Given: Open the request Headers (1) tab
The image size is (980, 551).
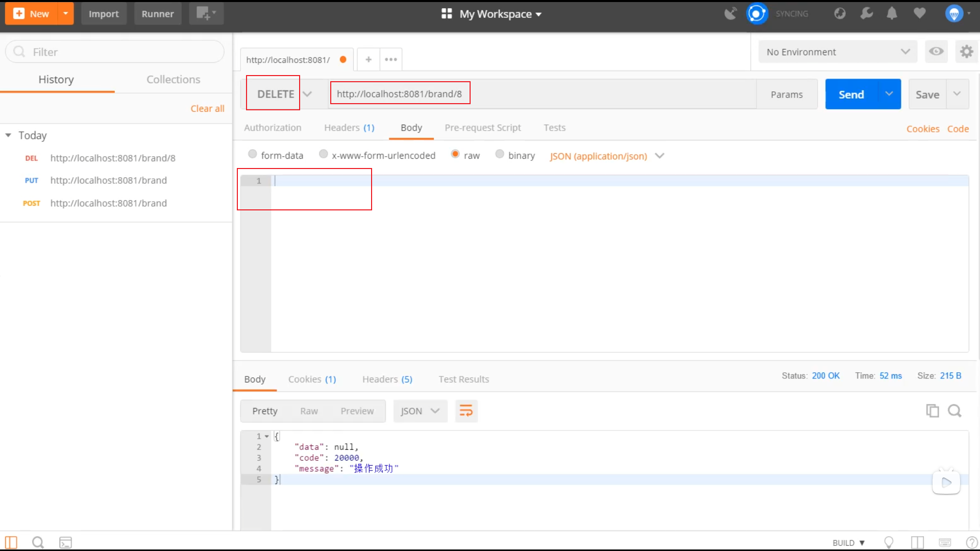Looking at the screenshot, I should 349,128.
